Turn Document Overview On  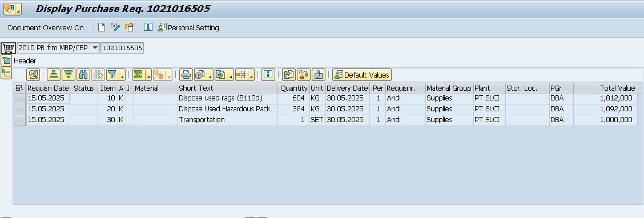pyautogui.click(x=46, y=27)
